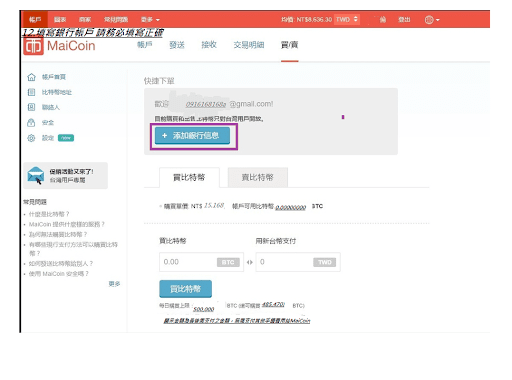
Task: Click the 比特幣地址 sidebar label
Action: (57, 92)
